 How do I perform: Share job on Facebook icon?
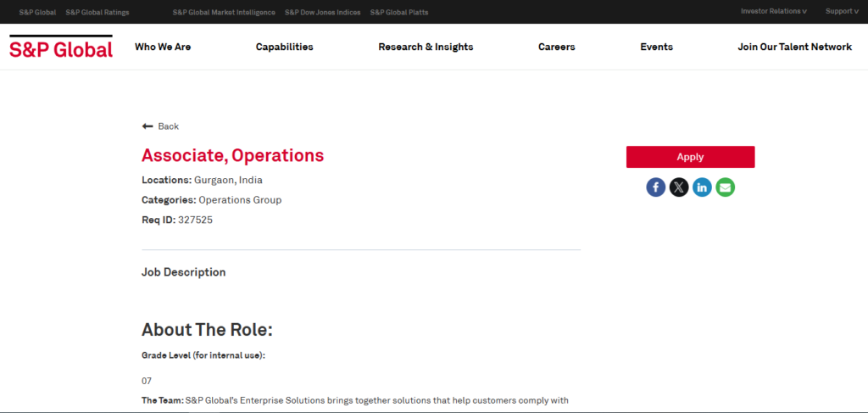(655, 187)
